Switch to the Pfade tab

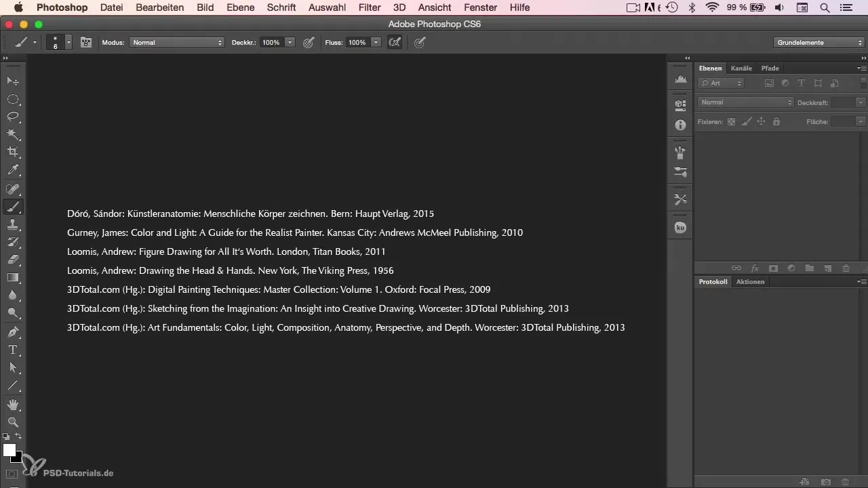pos(770,68)
